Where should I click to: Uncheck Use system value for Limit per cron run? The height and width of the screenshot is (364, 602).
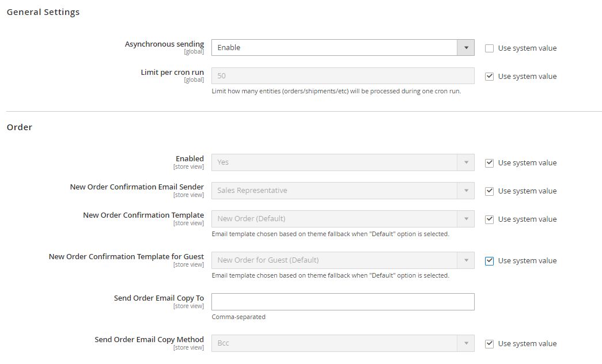[489, 76]
